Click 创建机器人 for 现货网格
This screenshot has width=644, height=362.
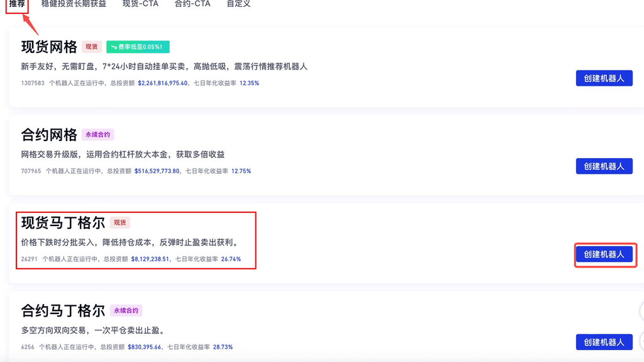(x=604, y=78)
